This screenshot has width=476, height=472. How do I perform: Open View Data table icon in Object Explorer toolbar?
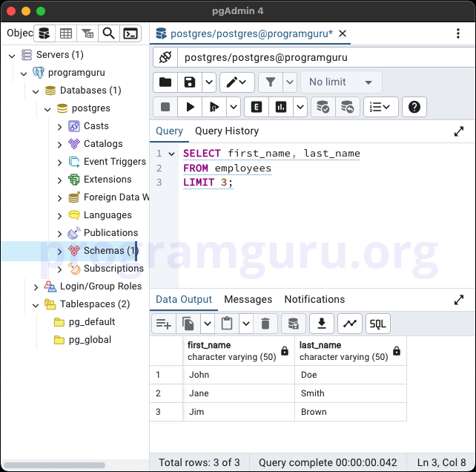66,33
